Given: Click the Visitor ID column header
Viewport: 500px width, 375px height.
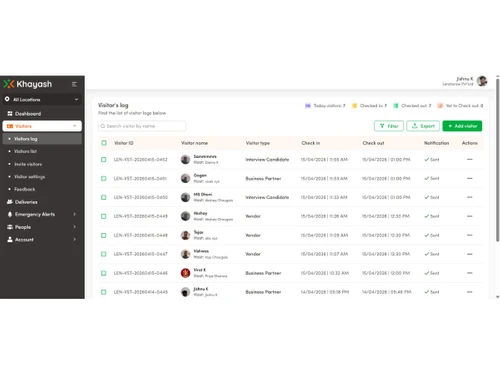Looking at the screenshot, I should coord(124,143).
